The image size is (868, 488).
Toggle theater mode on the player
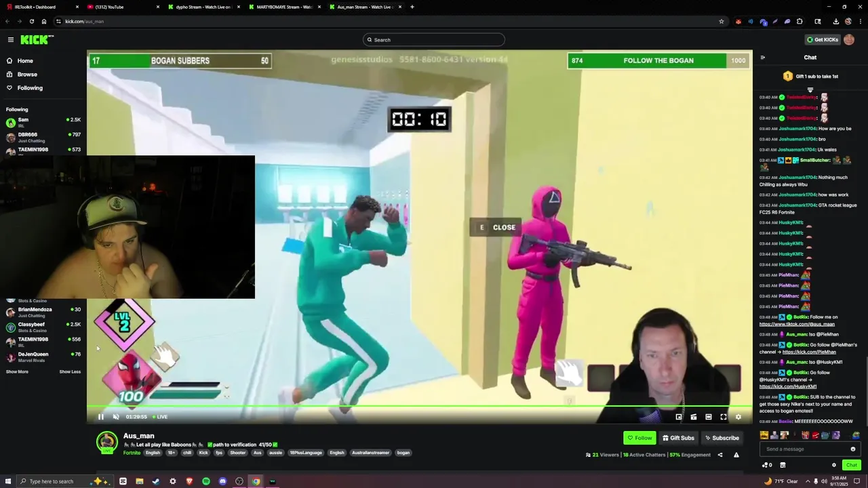click(709, 417)
